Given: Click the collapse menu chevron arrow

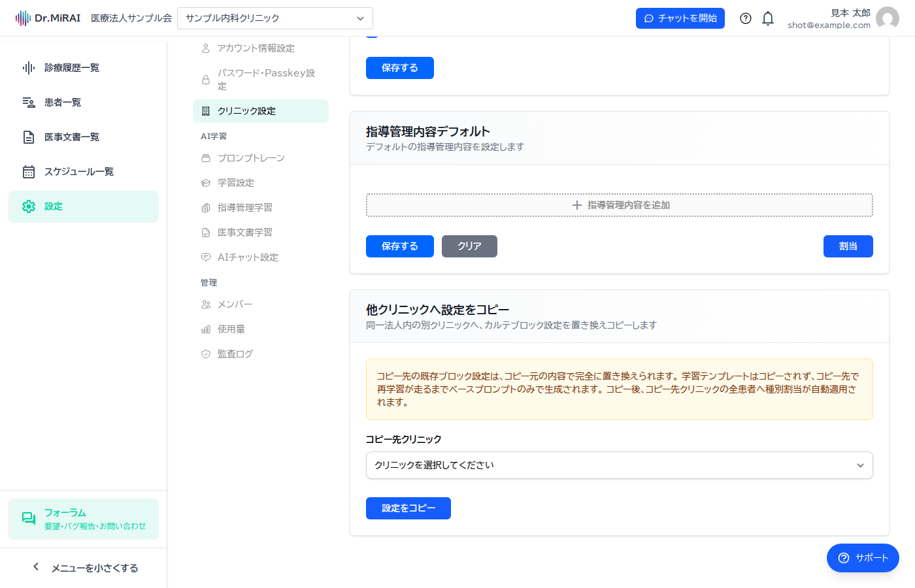Looking at the screenshot, I should click(36, 567).
